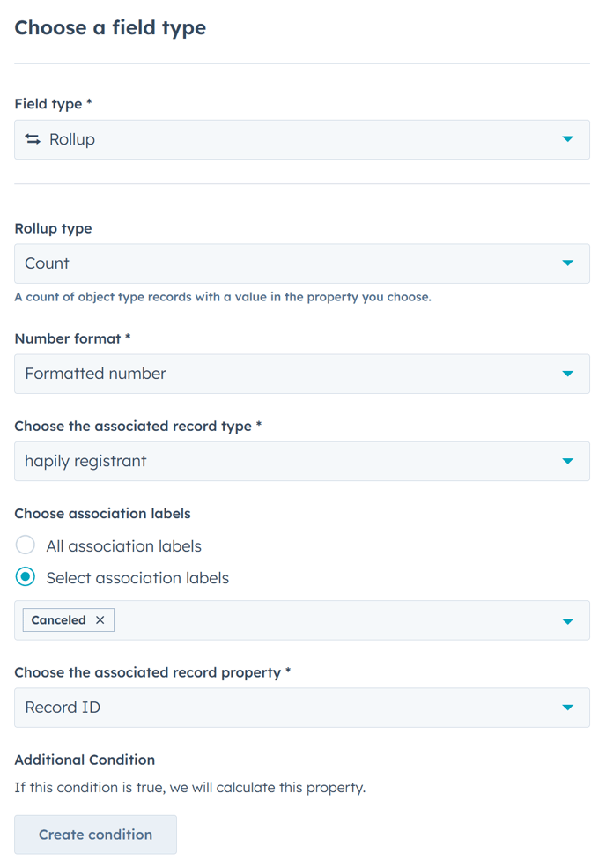Click caret arrow beside Record ID
The height and width of the screenshot is (868, 606).
point(568,708)
